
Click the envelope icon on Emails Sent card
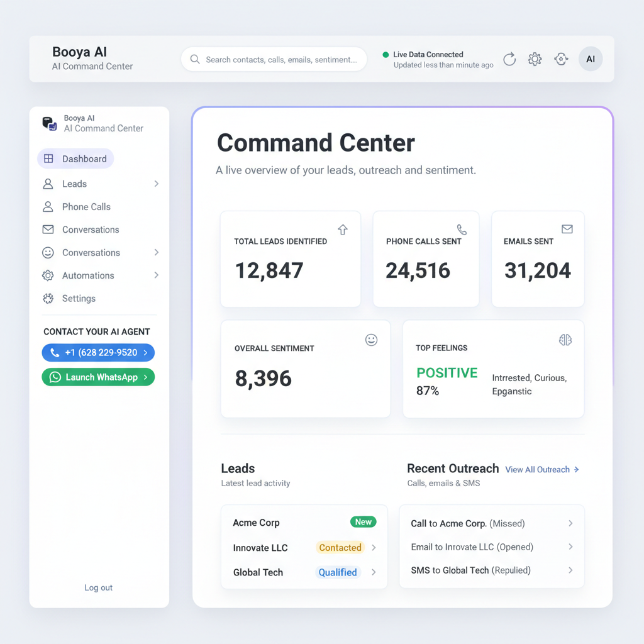coord(567,229)
